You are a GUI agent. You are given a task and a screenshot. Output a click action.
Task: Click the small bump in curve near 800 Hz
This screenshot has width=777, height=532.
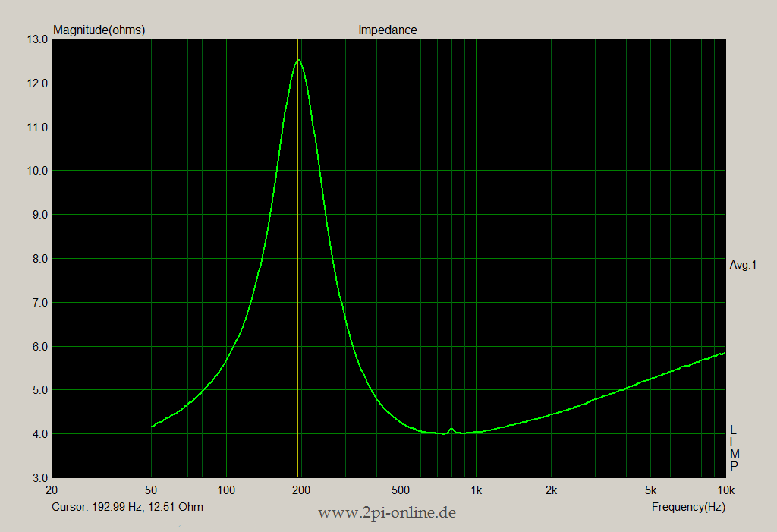pos(451,430)
